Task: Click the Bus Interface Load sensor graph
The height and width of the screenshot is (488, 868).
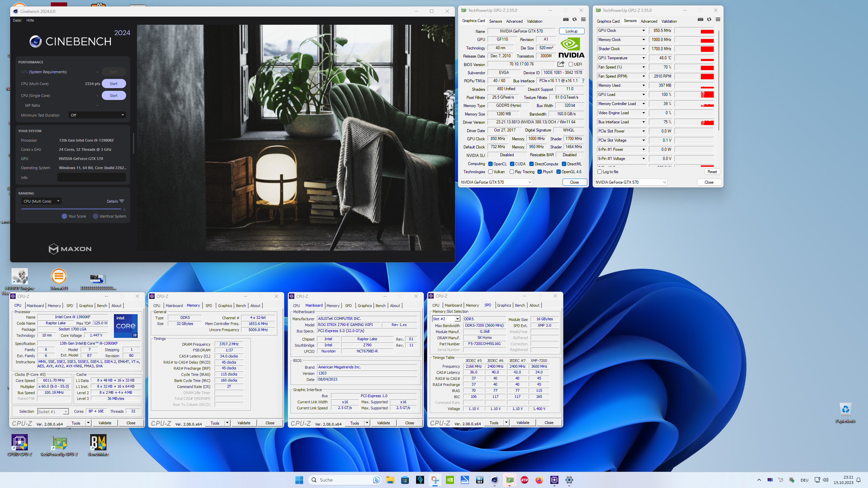Action: 694,122
